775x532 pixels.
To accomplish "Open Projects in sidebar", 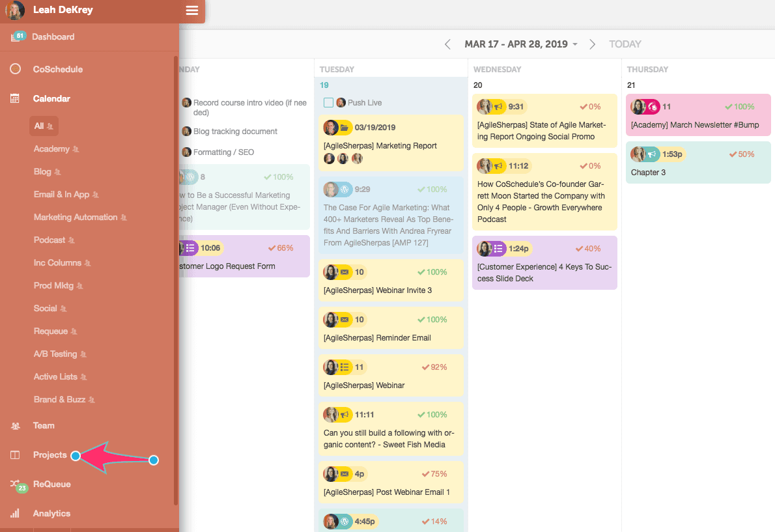I will (50, 455).
